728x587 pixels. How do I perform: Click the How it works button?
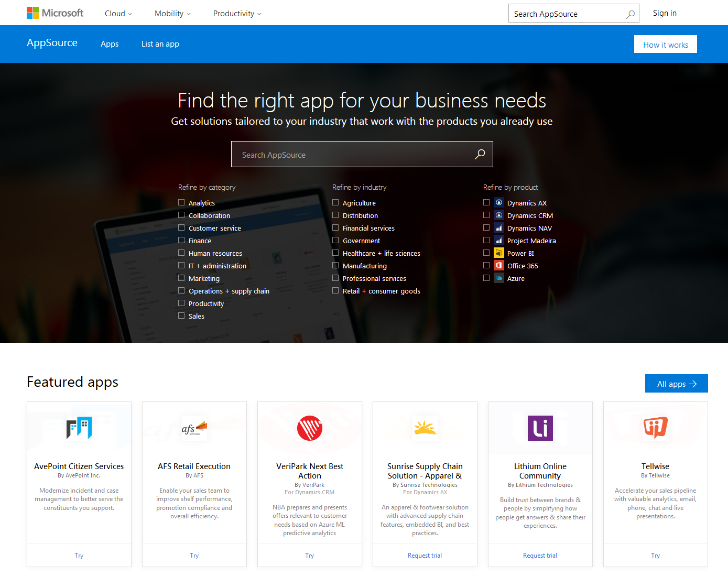(x=666, y=45)
